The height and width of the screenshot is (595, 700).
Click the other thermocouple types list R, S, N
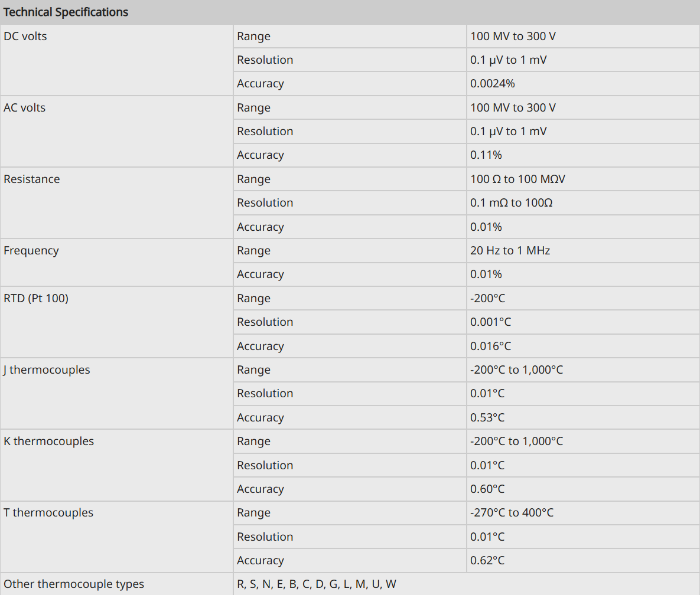[317, 584]
